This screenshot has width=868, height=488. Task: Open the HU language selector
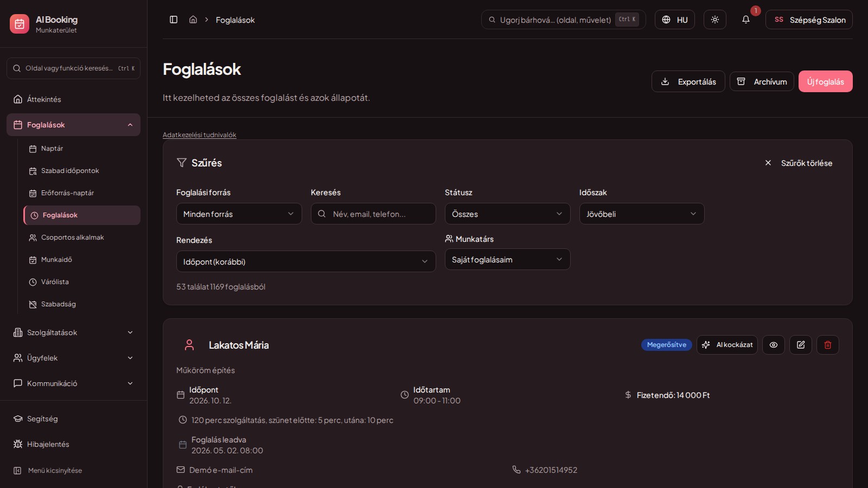click(675, 20)
